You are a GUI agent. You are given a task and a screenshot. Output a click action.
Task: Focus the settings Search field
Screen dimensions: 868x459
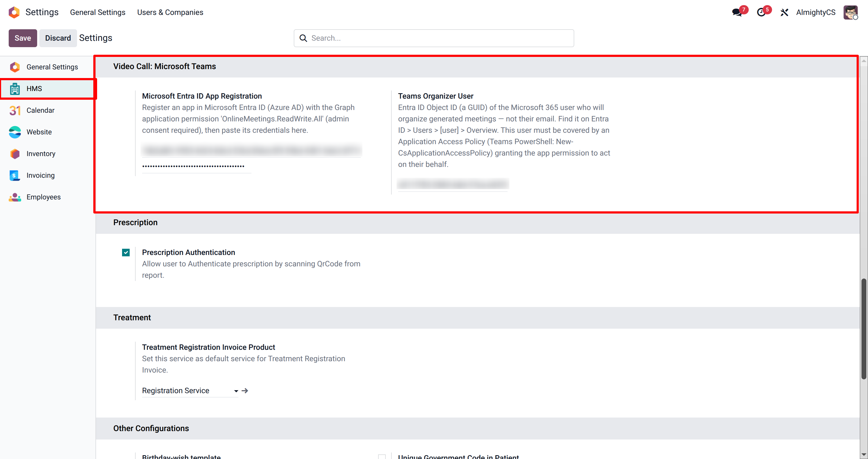tap(434, 38)
